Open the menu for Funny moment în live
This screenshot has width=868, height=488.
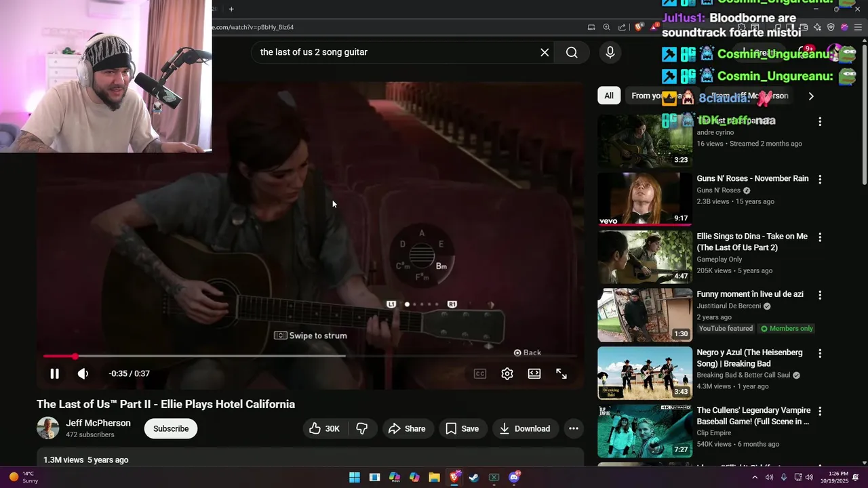pos(820,296)
